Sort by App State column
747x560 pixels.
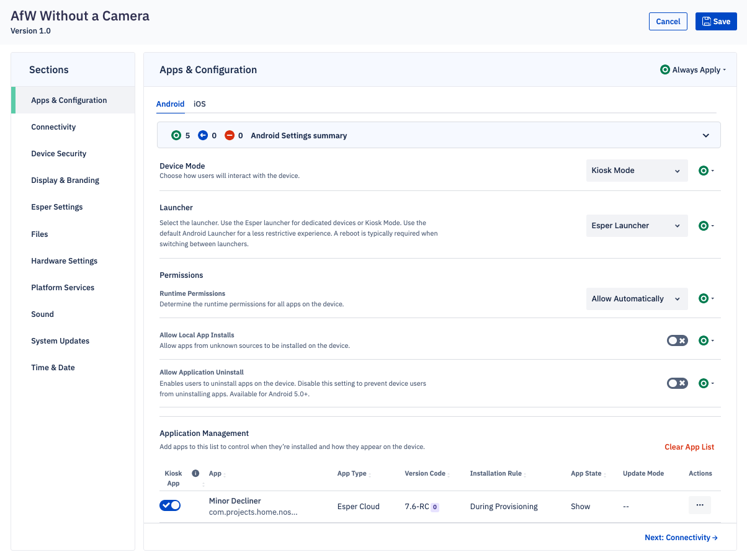point(588,474)
